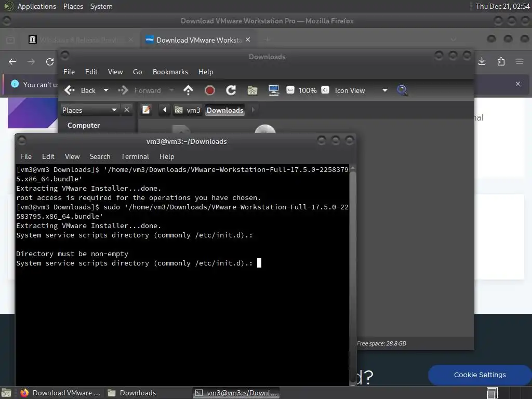Image resolution: width=532 pixels, height=399 pixels.
Task: Click info icon in Firefox notification bar
Action: point(15,84)
